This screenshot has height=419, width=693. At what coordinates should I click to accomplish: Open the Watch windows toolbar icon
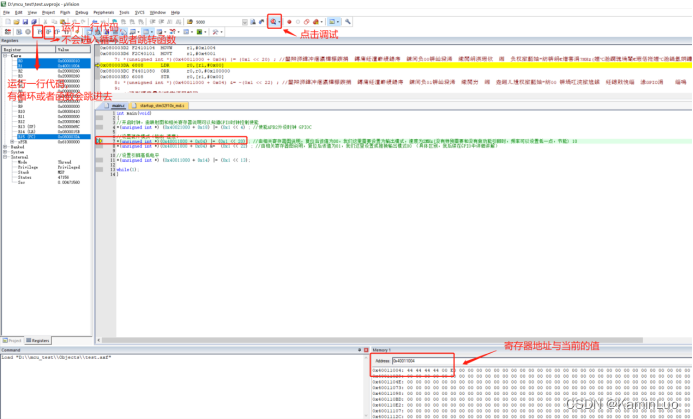pos(132,32)
